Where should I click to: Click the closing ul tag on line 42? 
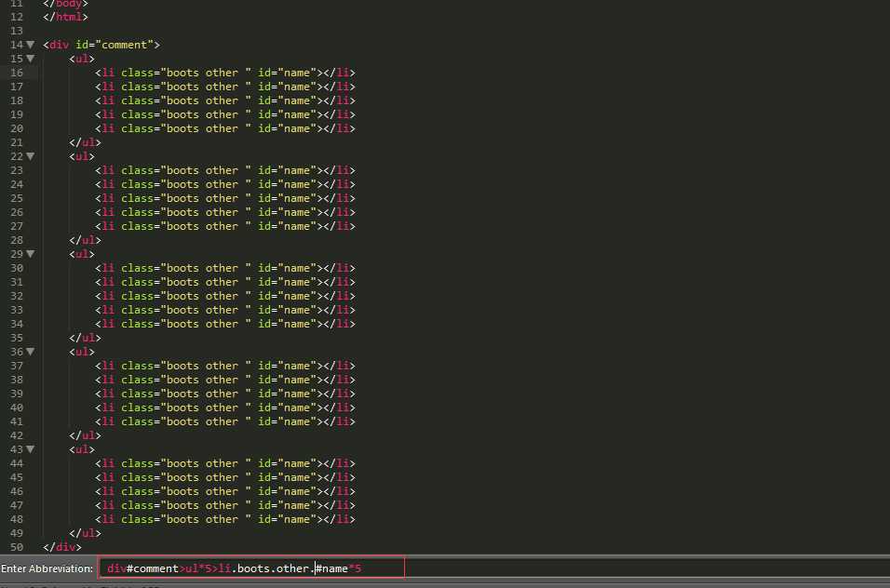[x=85, y=435]
